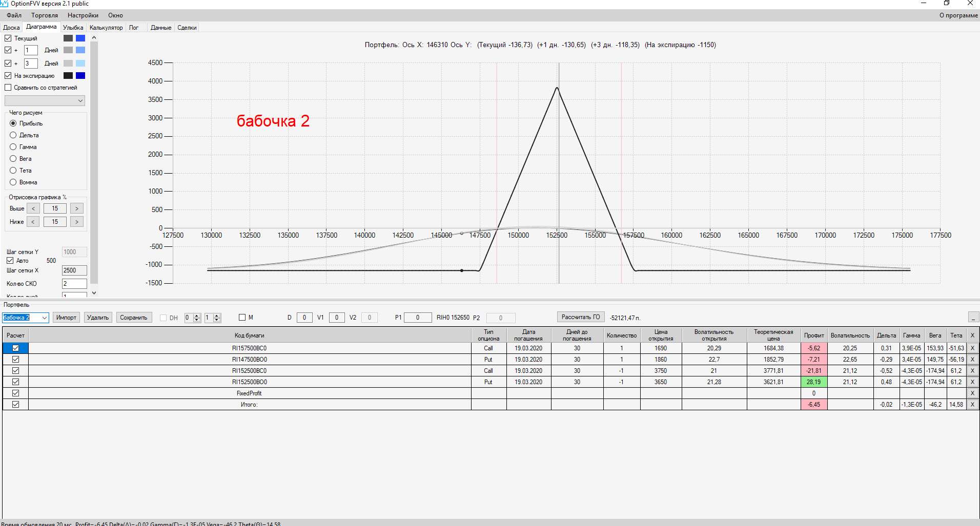Click the Удалить button
Viewport: 980px width, 526px height.
[98, 318]
